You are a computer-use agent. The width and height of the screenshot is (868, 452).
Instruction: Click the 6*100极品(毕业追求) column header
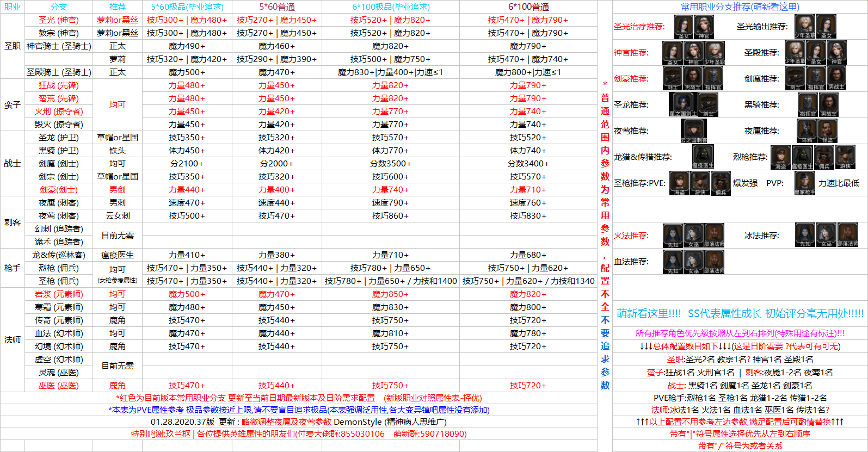point(391,7)
